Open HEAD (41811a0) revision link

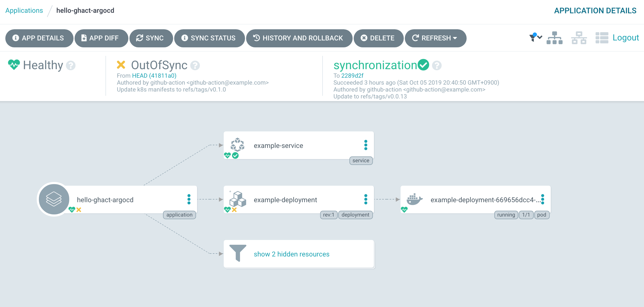154,76
